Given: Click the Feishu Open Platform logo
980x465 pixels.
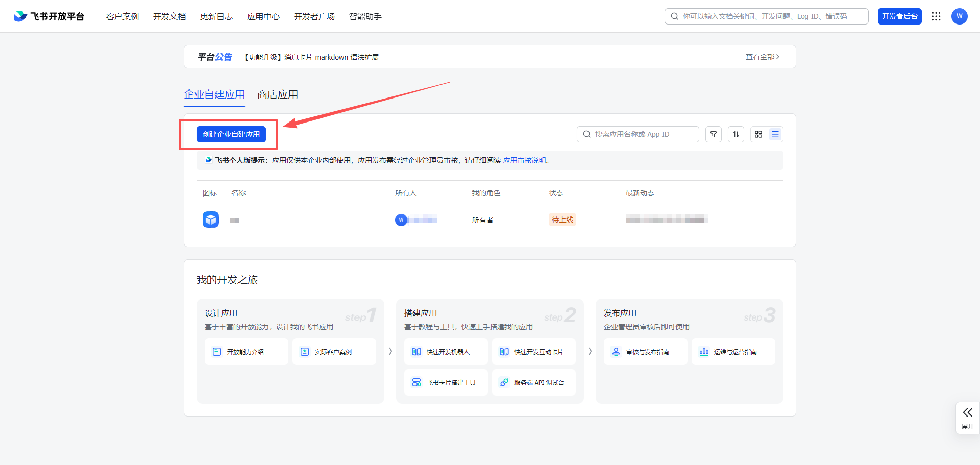Looking at the screenshot, I should click(49, 16).
